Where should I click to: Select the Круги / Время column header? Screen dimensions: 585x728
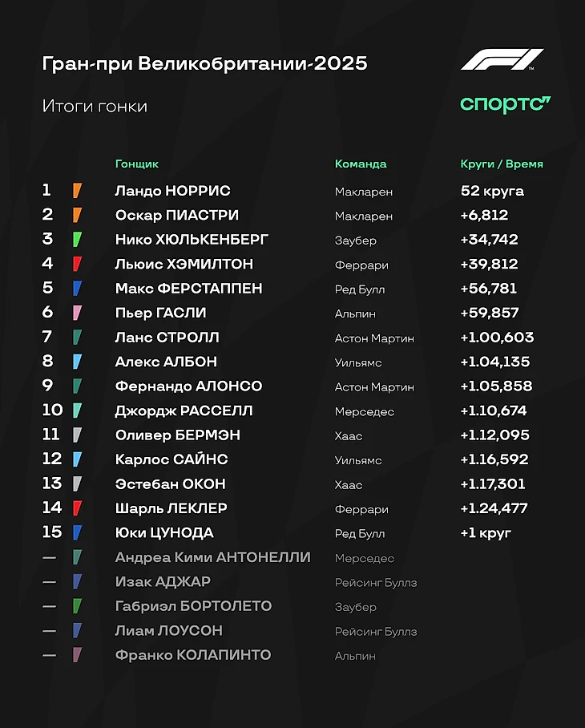pos(502,164)
